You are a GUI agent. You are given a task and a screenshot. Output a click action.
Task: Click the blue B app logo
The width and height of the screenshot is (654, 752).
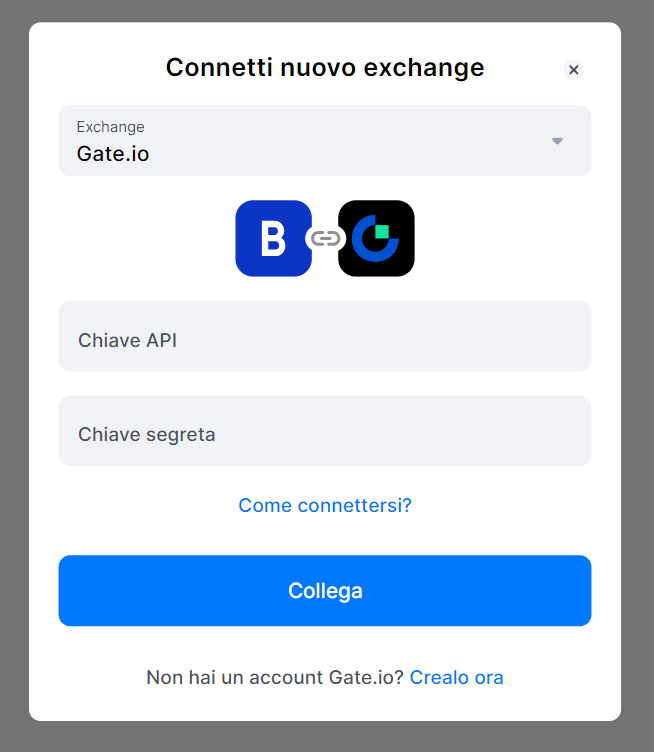(272, 238)
